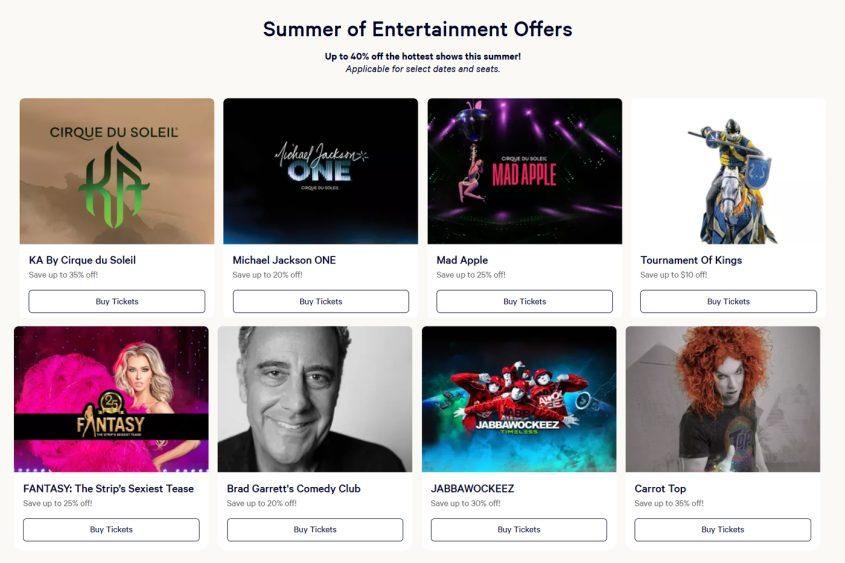Viewport: 845px width, 563px height.
Task: Open the Tournament Of Kings title link
Action: [x=691, y=260]
